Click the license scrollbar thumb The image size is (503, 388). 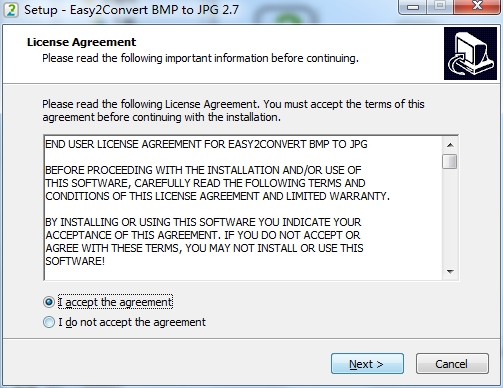[450, 162]
